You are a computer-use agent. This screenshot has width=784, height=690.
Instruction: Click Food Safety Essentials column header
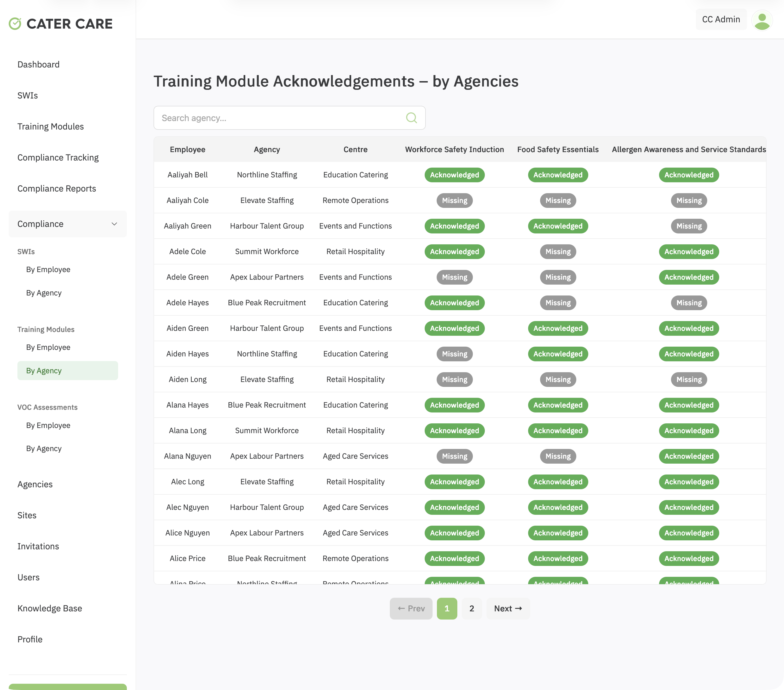[558, 149]
